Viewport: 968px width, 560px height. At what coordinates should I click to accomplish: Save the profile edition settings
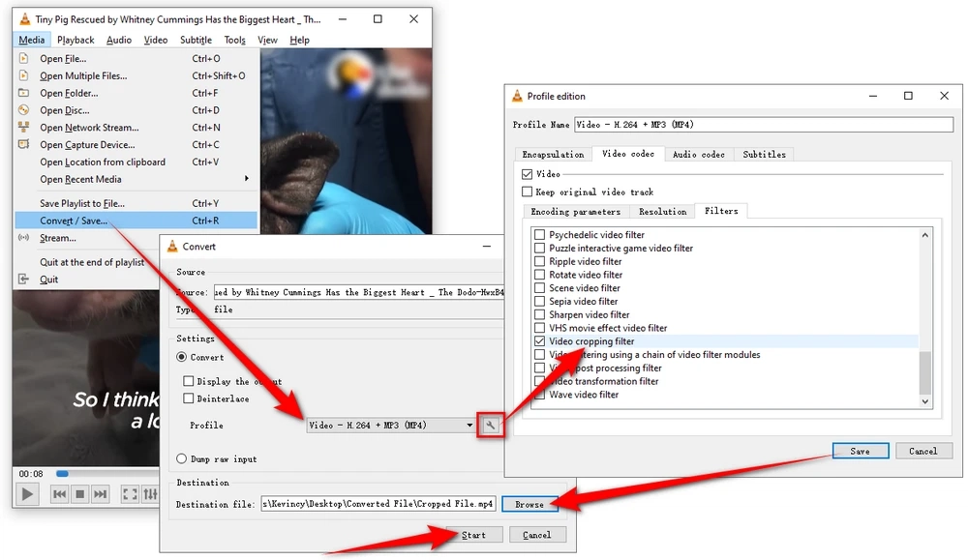(860, 451)
